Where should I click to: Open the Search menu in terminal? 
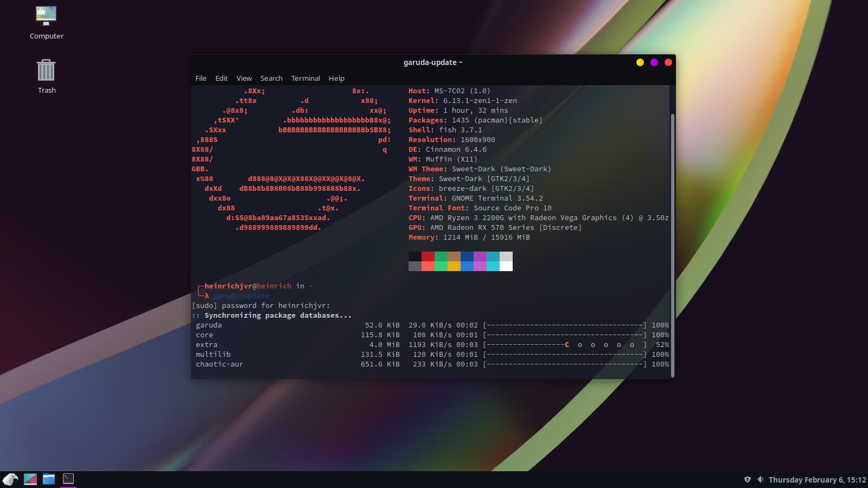click(271, 78)
